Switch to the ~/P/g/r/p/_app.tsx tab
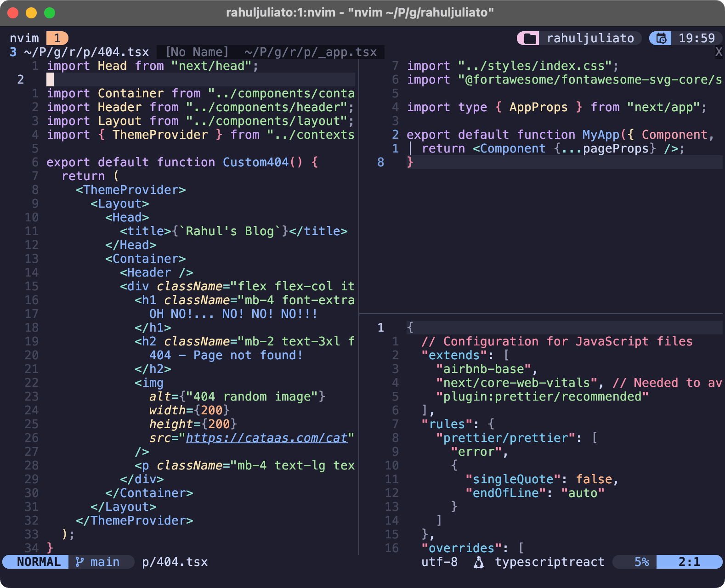Viewport: 725px width, 588px height. pos(311,52)
